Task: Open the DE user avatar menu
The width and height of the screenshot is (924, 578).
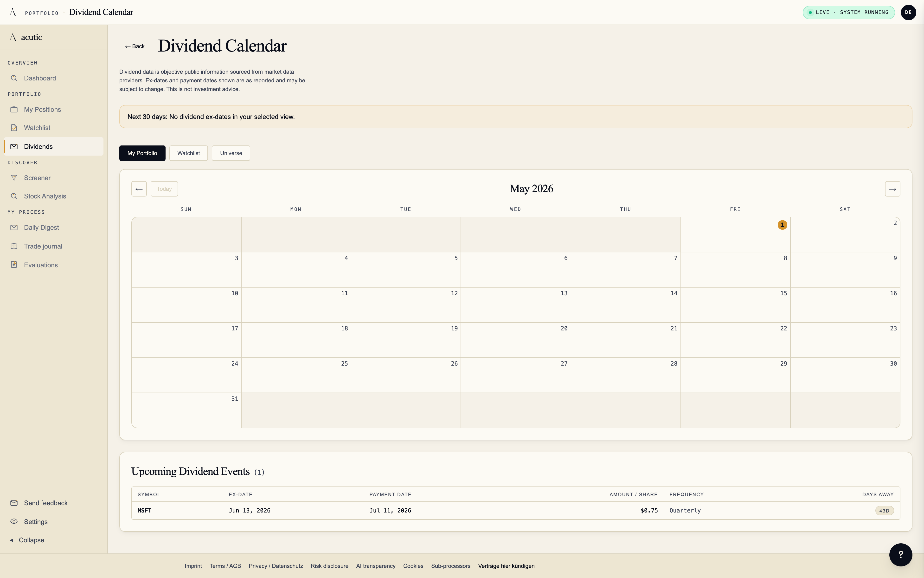Action: [908, 12]
